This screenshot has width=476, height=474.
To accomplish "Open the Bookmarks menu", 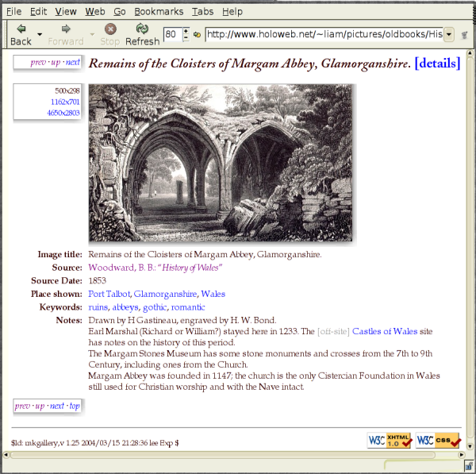I will click(x=159, y=12).
